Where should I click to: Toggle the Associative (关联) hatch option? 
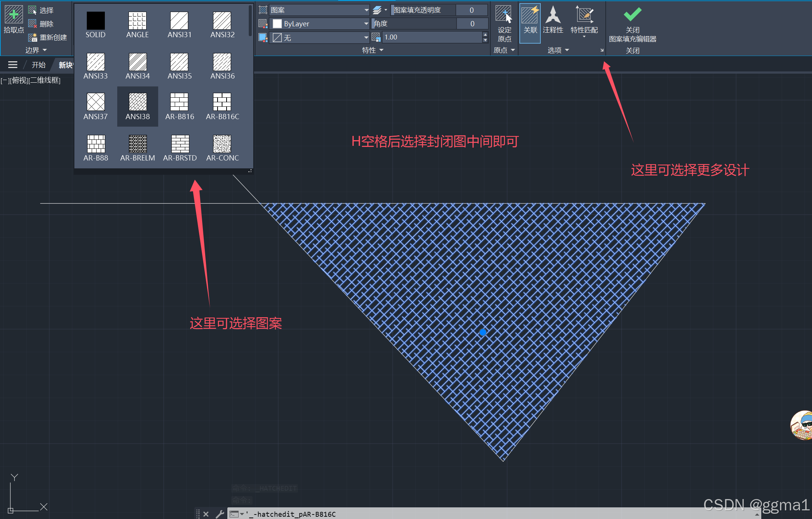pos(530,16)
